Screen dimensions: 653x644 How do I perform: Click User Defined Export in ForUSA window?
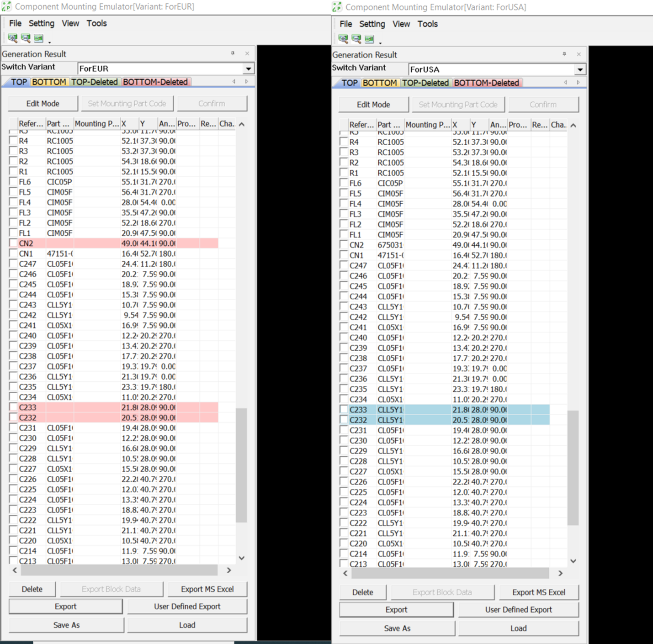point(518,610)
